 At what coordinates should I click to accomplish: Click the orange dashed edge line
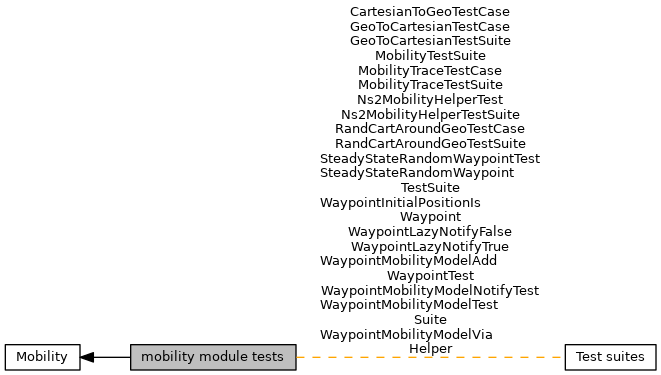430,357
